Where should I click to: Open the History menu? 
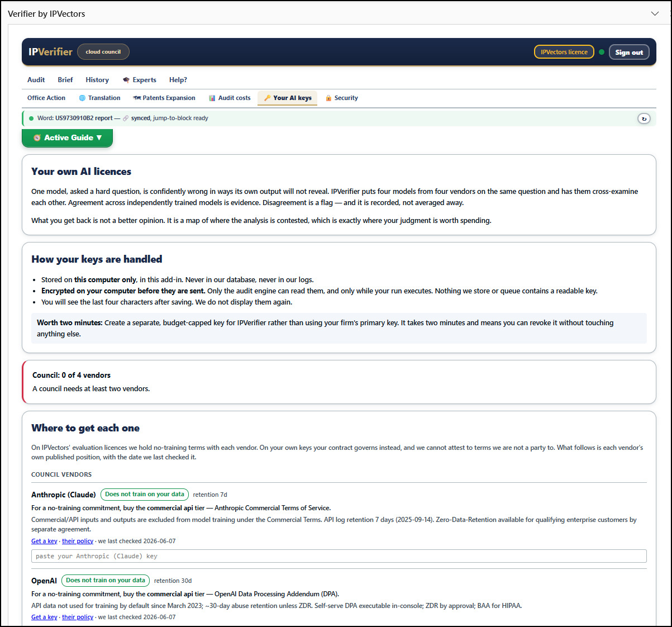[x=97, y=80]
